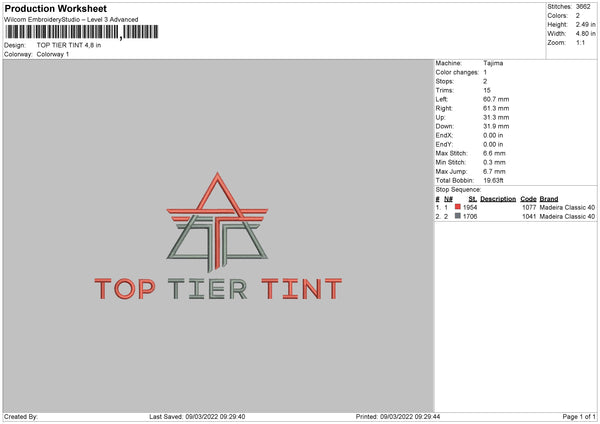Click 'Madeira Classic 40' in row 2

[x=567, y=217]
